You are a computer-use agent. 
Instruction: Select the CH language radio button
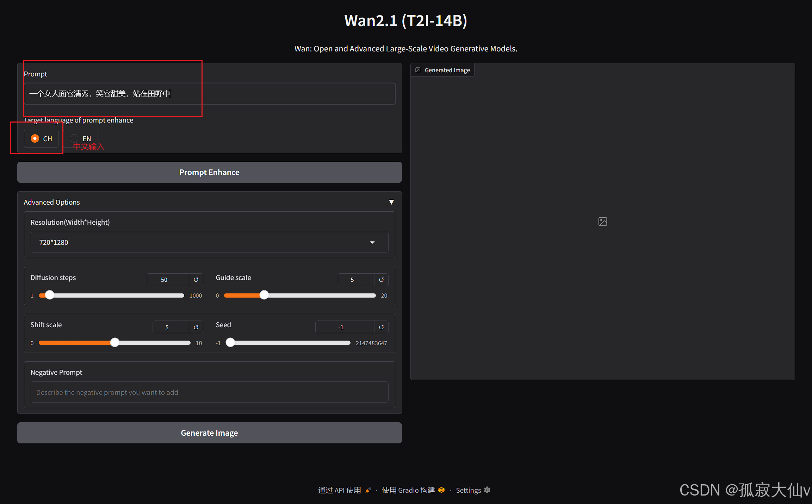tap(35, 138)
